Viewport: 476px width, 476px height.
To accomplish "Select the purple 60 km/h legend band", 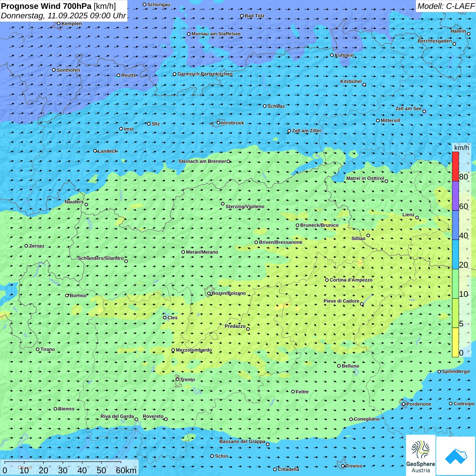I will 455,196.
